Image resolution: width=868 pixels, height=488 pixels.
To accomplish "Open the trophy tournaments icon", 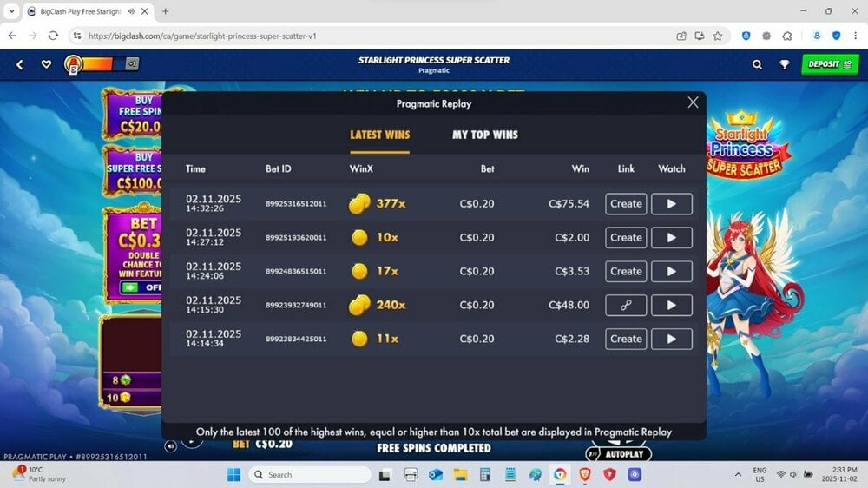I will click(785, 64).
